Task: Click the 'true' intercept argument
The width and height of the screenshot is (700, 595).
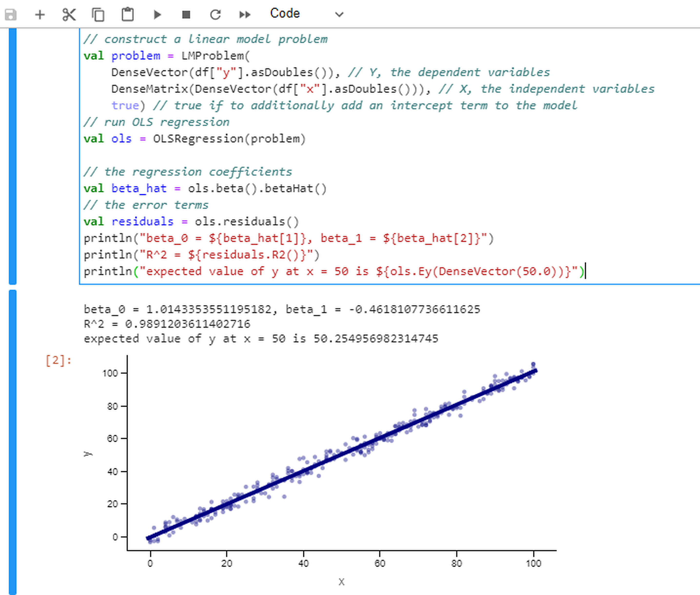Action: [125, 105]
